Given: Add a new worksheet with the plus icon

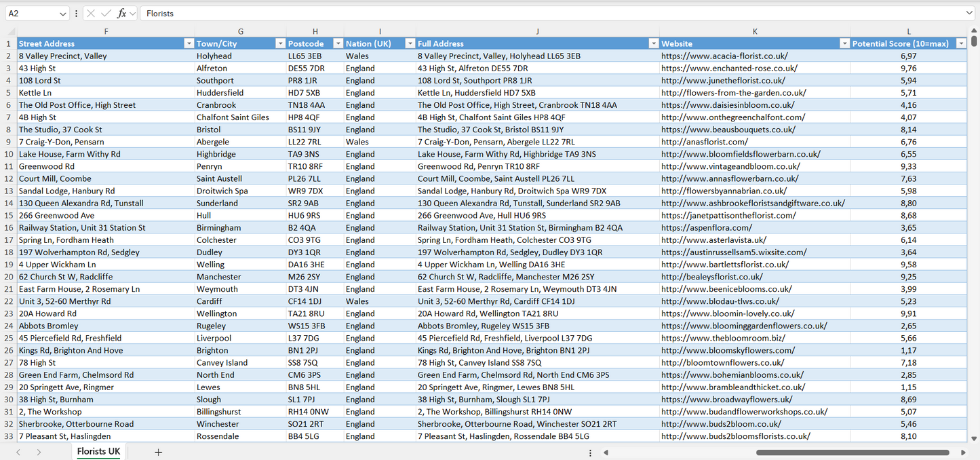Looking at the screenshot, I should click(x=158, y=452).
